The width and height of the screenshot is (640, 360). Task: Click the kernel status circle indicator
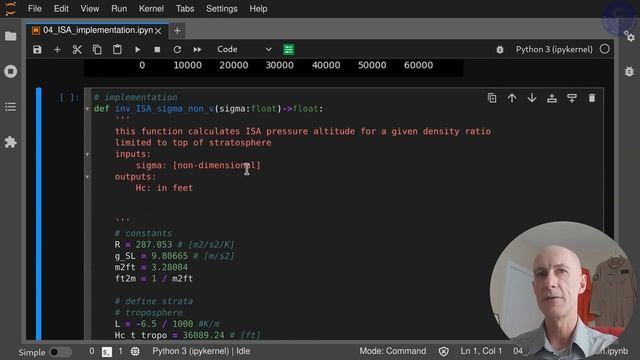[x=604, y=49]
